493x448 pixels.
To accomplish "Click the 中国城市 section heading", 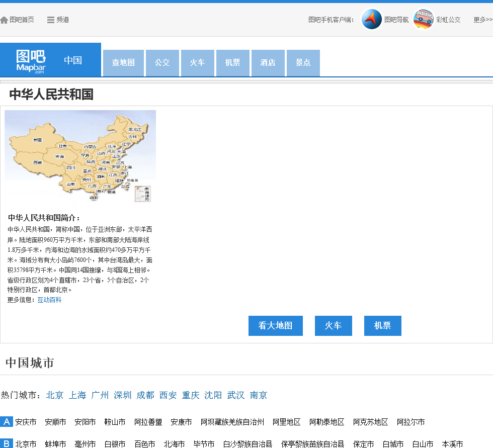I will click(30, 363).
